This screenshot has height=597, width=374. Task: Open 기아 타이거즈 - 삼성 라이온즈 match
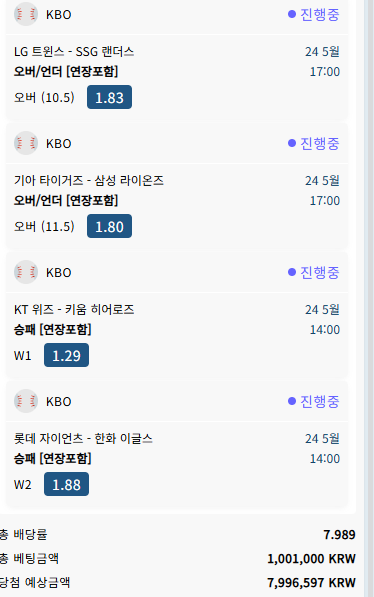[89, 180]
